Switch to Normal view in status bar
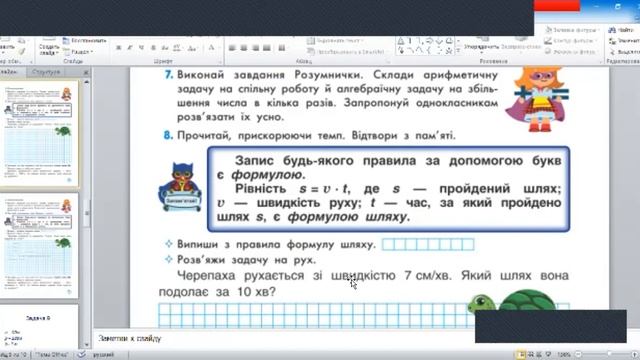The width and height of the screenshot is (640, 360). (521, 355)
